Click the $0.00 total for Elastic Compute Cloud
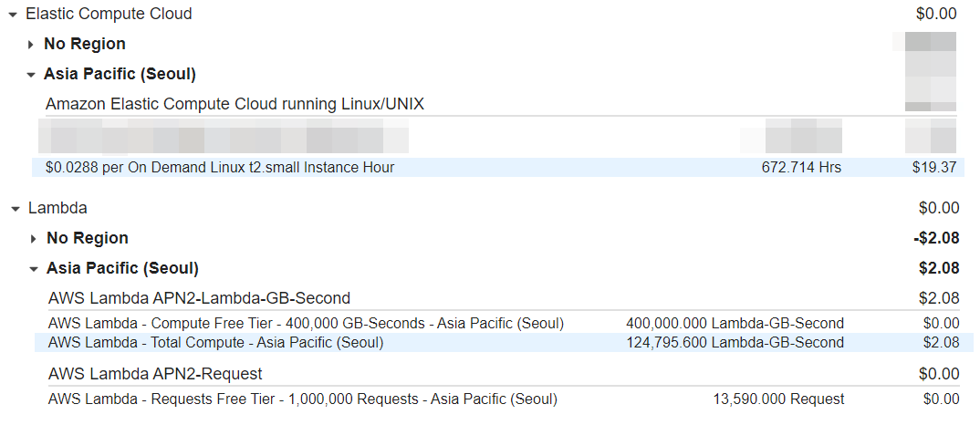 936,14
